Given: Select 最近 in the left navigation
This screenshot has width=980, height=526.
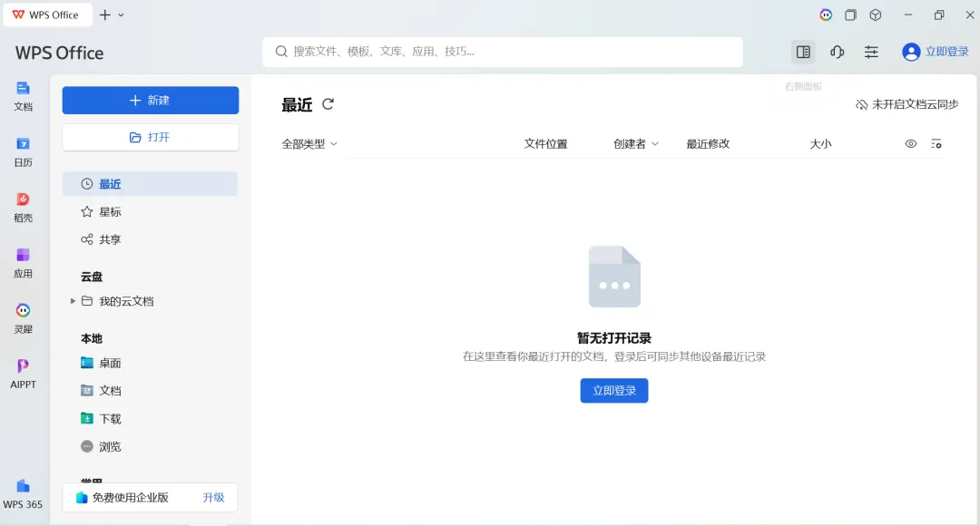Looking at the screenshot, I should (x=150, y=184).
